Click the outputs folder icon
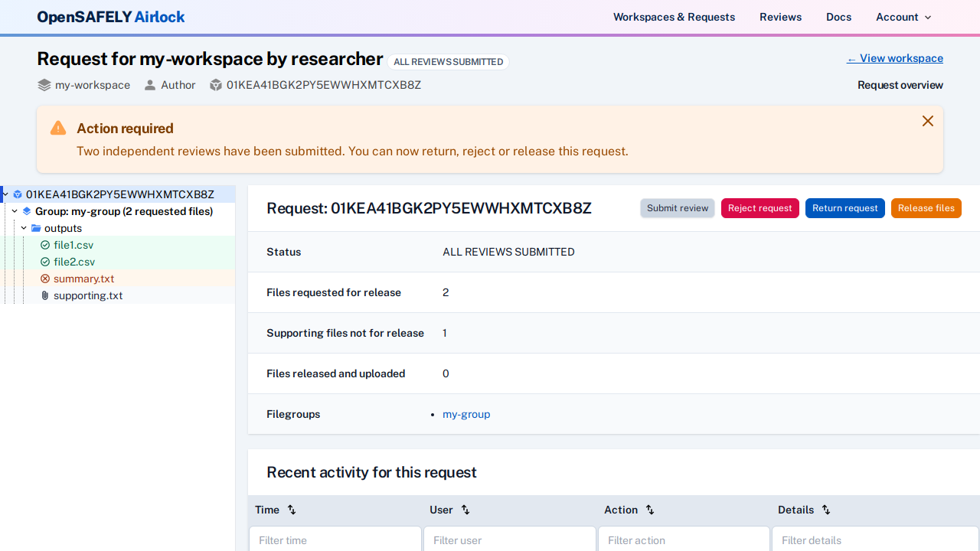This screenshot has width=980, height=551. coord(36,228)
